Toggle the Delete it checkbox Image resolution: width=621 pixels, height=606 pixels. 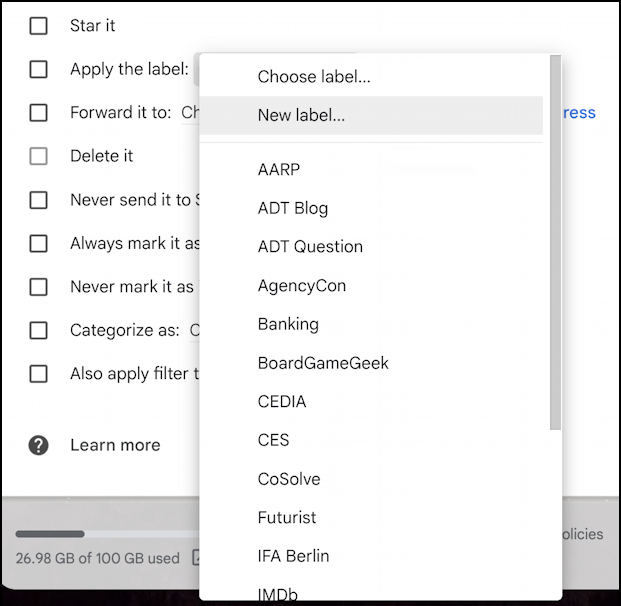pos(38,156)
